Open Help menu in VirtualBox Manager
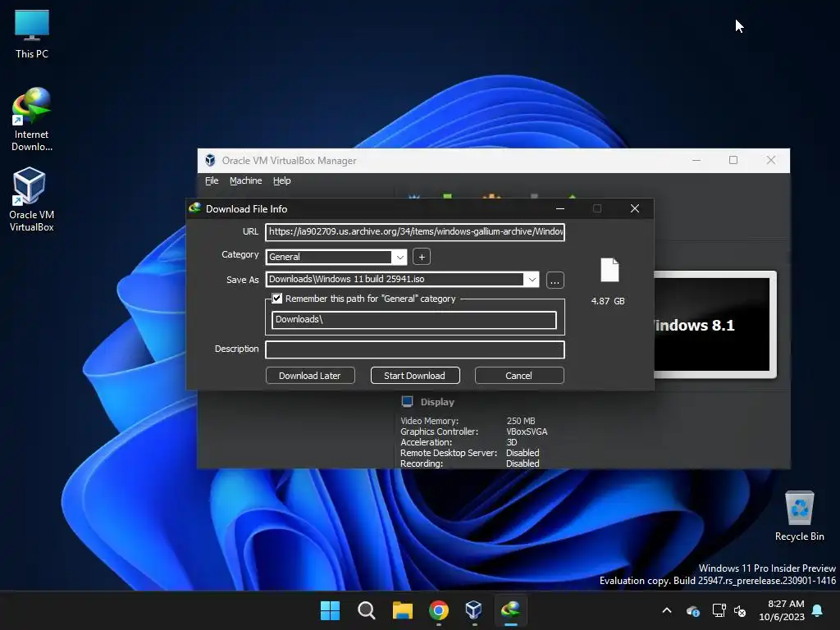This screenshot has width=840, height=630. (x=282, y=180)
